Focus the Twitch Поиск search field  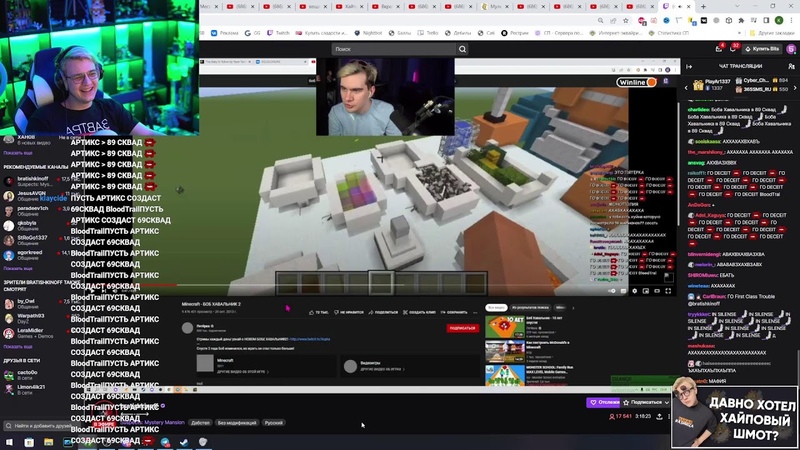point(394,49)
